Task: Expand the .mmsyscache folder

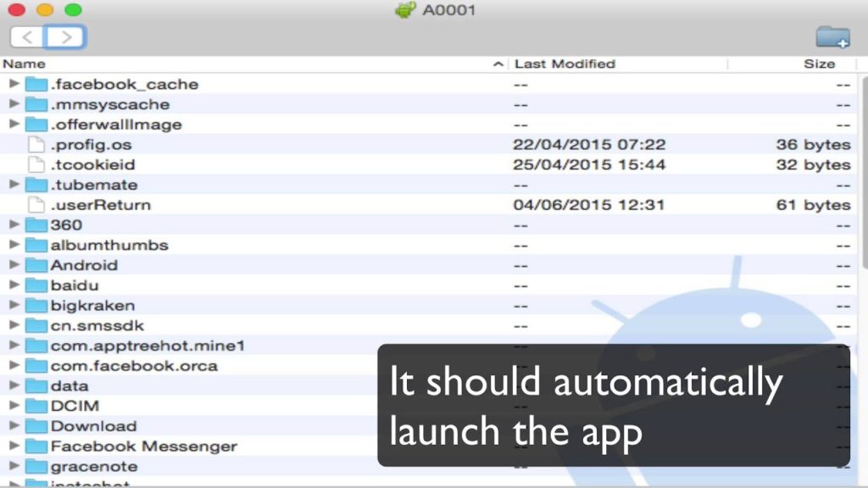Action: 14,103
